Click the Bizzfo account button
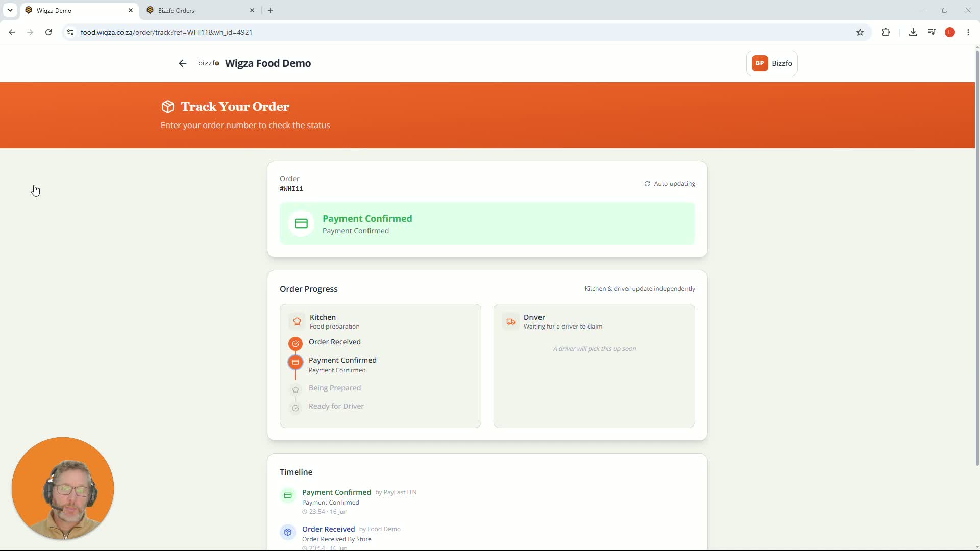Image resolution: width=980 pixels, height=551 pixels. (x=772, y=63)
